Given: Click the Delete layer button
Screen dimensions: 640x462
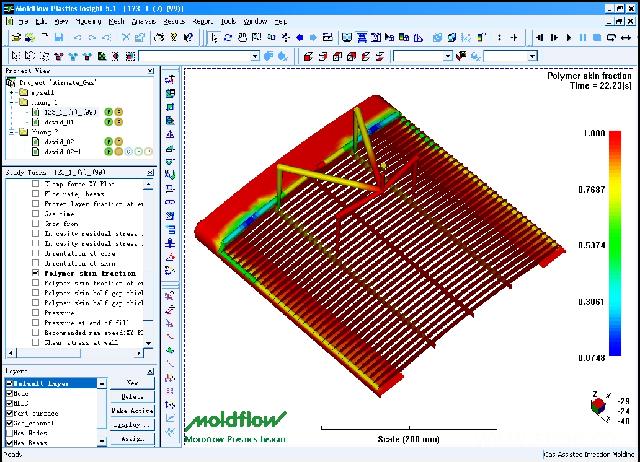Looking at the screenshot, I should click(132, 396).
